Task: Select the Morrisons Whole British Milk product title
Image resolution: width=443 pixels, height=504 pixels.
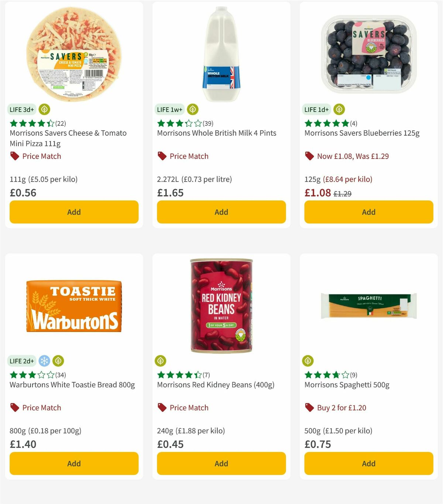Action: click(x=217, y=133)
